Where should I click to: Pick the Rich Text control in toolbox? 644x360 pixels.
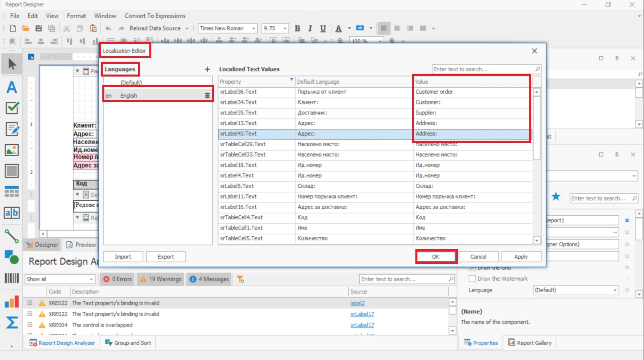tap(12, 129)
